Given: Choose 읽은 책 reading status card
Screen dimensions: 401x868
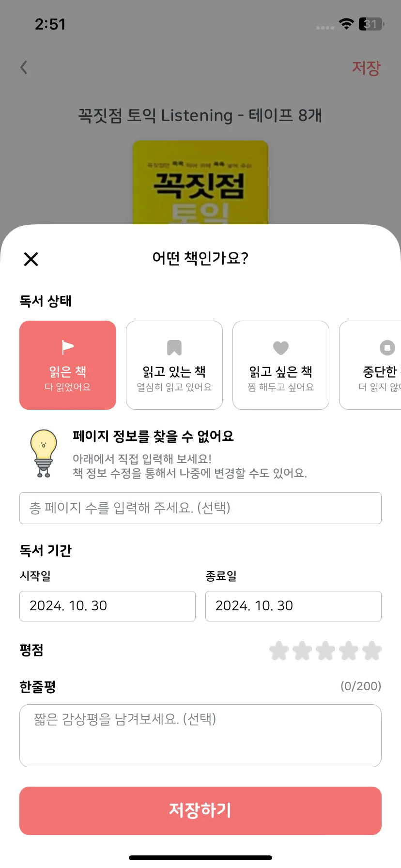Looking at the screenshot, I should click(x=68, y=365).
